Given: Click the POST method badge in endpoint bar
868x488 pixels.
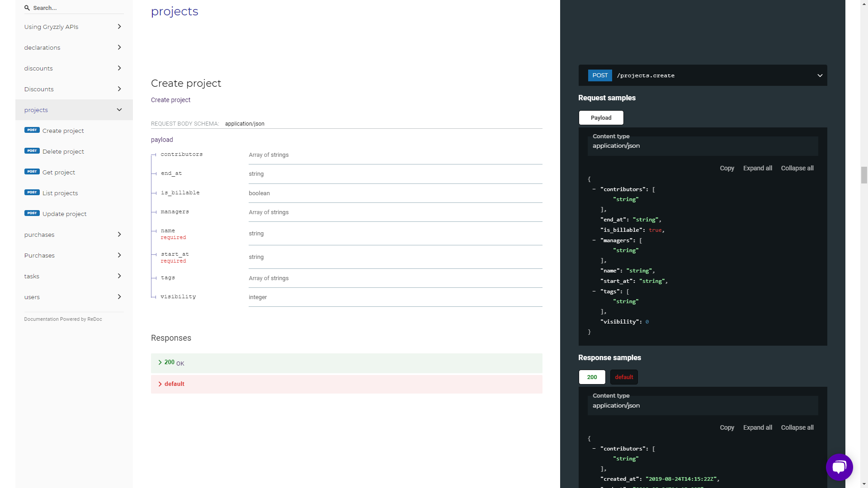Looking at the screenshot, I should tap(600, 75).
